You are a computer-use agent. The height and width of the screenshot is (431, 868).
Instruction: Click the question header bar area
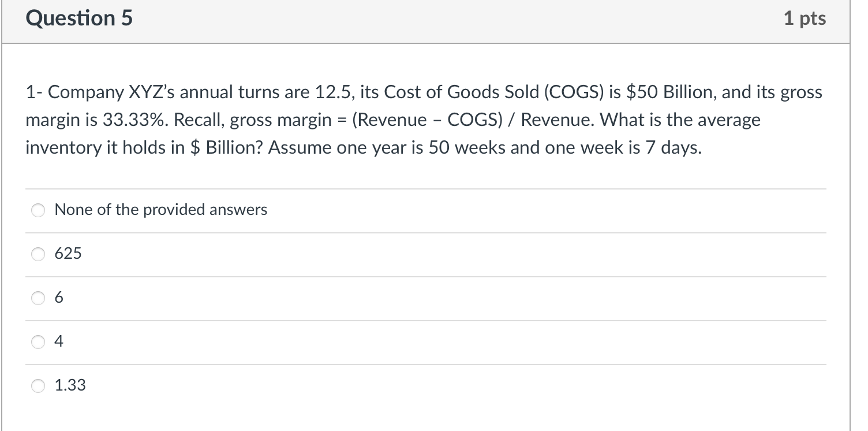(427, 21)
